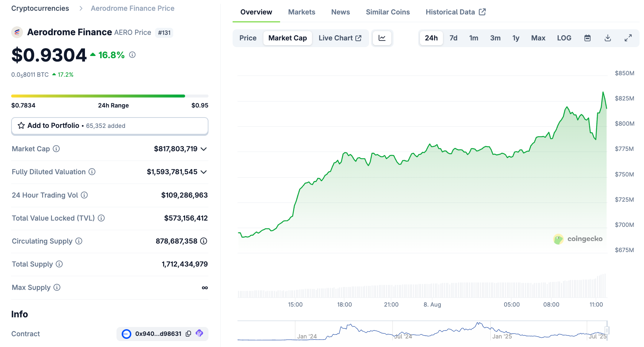
Task: Switch chart to Price view
Action: click(x=247, y=38)
